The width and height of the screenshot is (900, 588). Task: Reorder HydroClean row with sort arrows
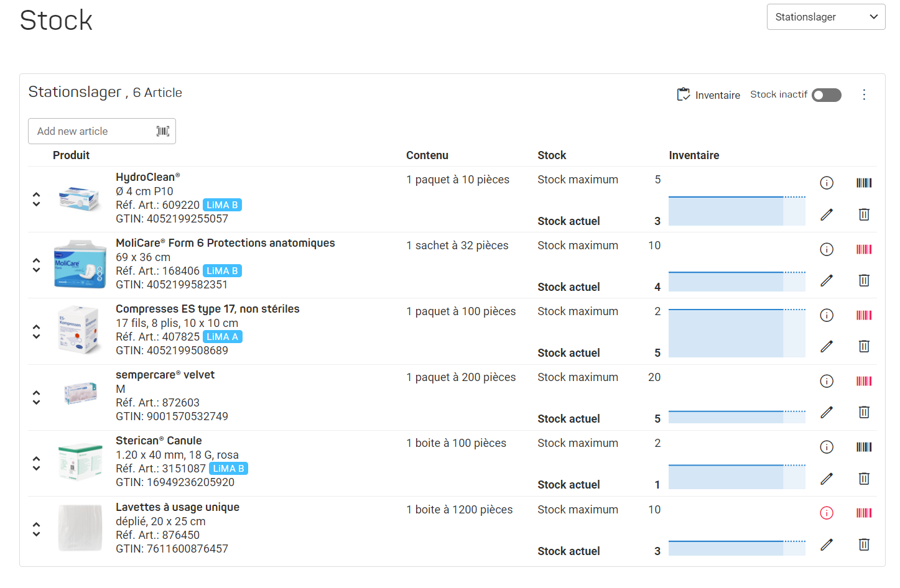tap(37, 199)
